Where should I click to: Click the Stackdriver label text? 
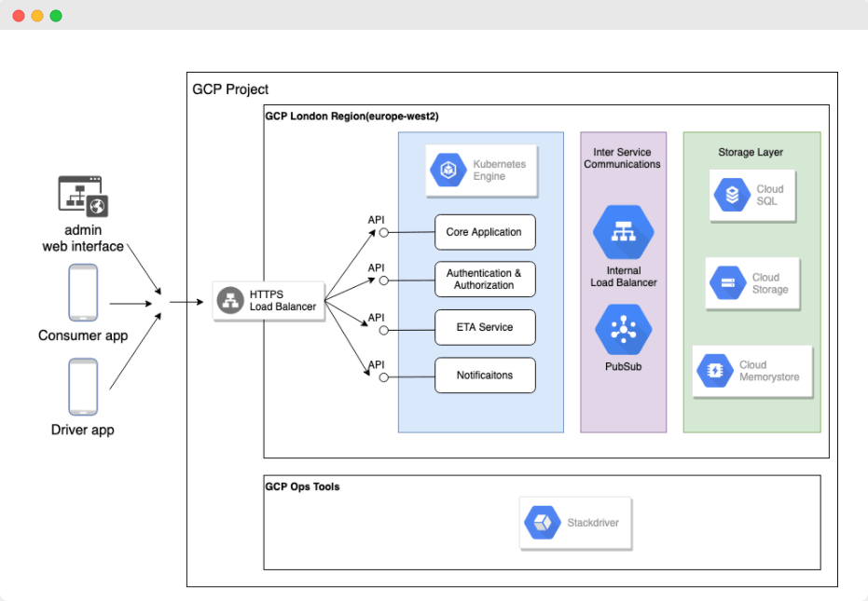point(593,523)
